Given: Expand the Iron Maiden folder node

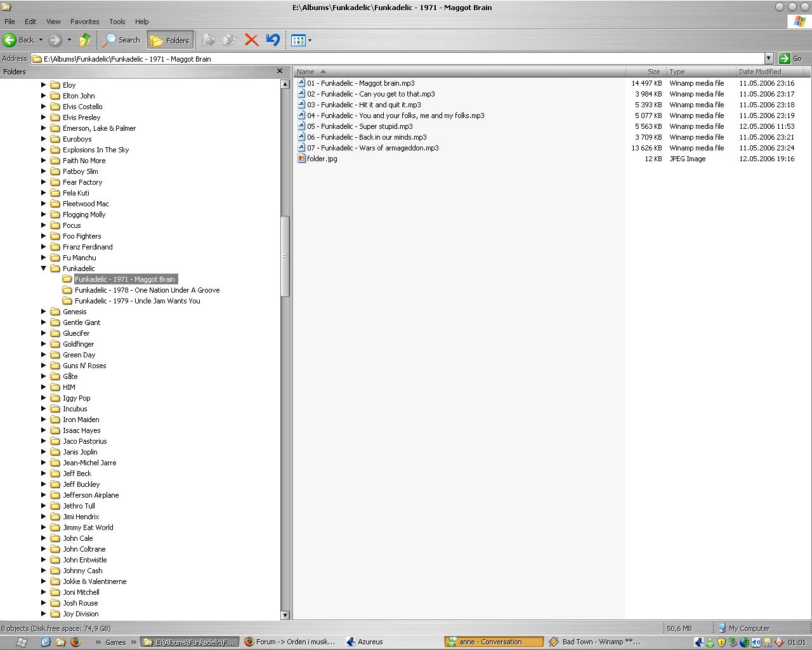Looking at the screenshot, I should click(44, 420).
